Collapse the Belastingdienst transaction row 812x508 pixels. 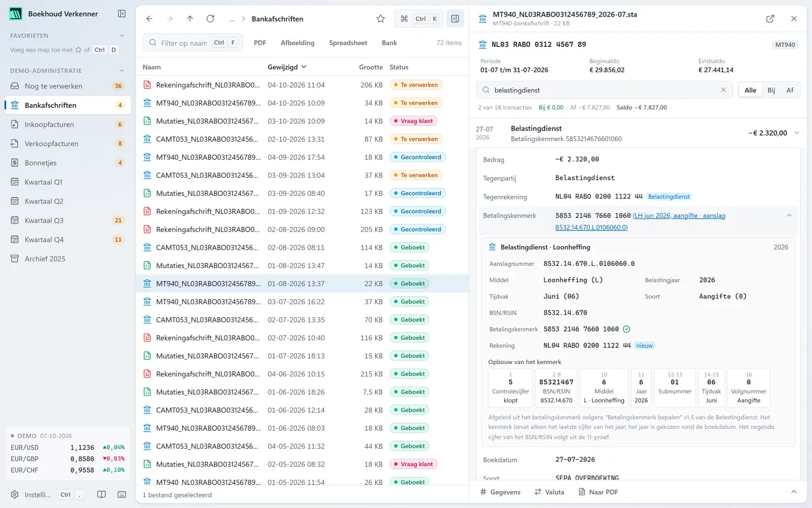click(x=797, y=133)
